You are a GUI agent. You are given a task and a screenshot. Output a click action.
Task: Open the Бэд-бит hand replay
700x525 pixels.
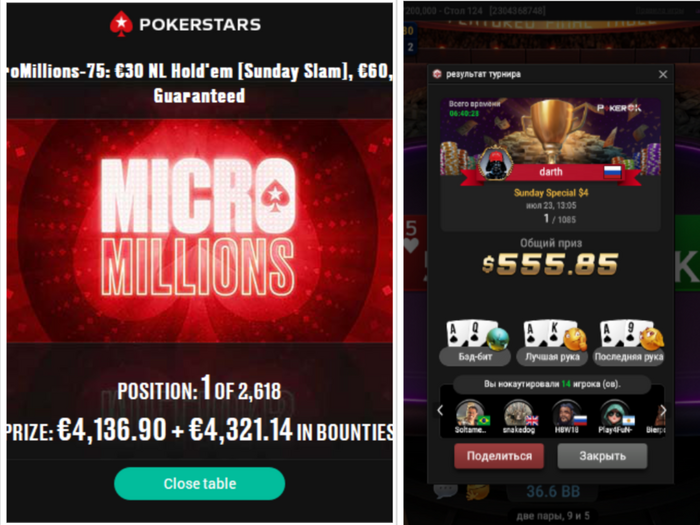click(475, 343)
